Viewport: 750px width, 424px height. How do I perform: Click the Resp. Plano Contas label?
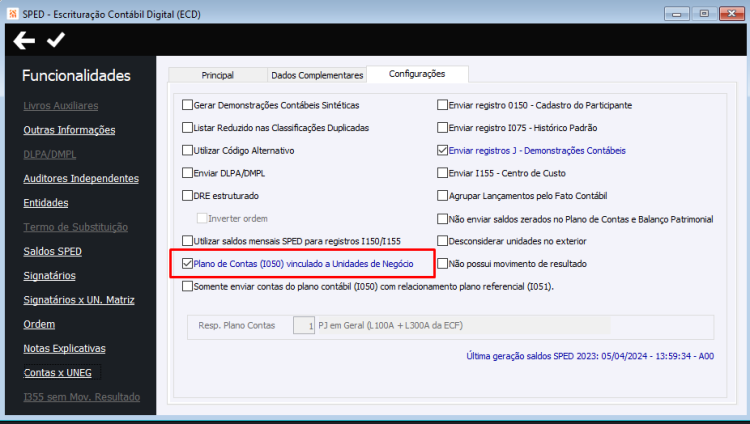coord(237,325)
